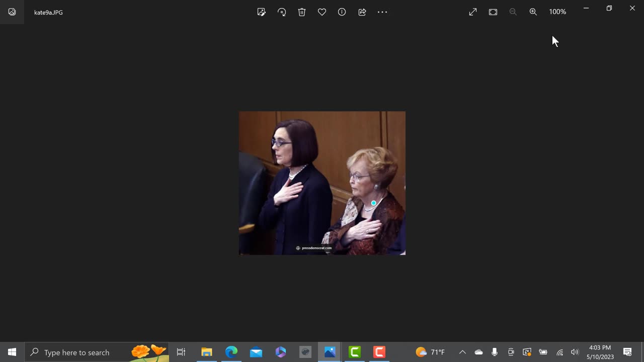Enter full screen view
Viewport: 644px width, 362px height.
(473, 12)
